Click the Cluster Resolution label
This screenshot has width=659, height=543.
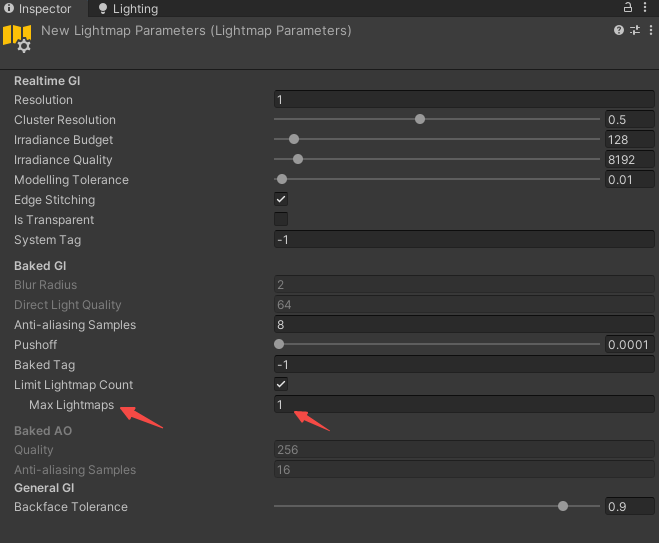(x=65, y=120)
